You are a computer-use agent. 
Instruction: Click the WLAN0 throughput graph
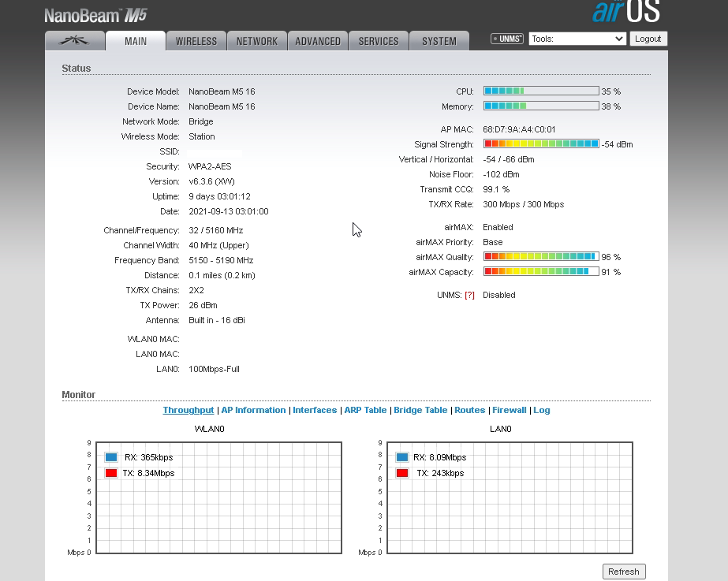pyautogui.click(x=218, y=497)
